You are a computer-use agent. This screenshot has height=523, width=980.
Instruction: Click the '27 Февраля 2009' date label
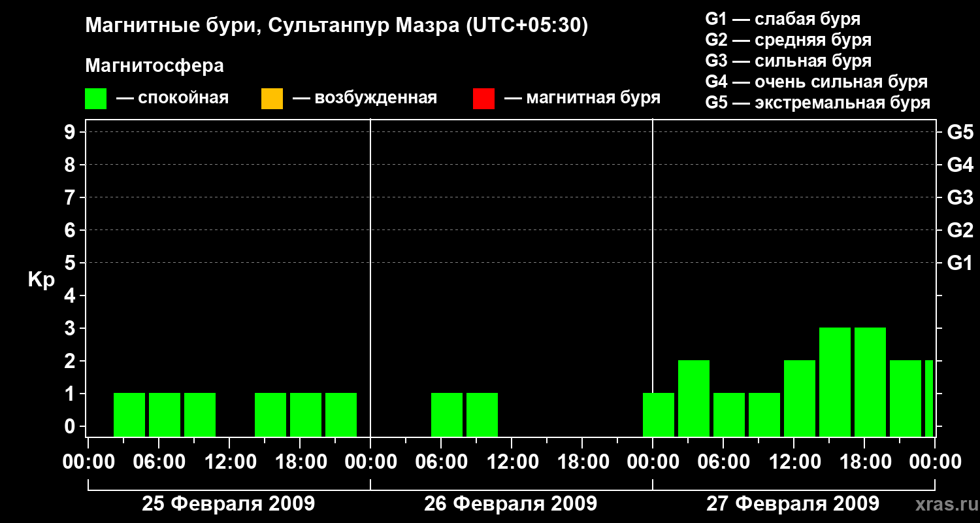pyautogui.click(x=793, y=504)
